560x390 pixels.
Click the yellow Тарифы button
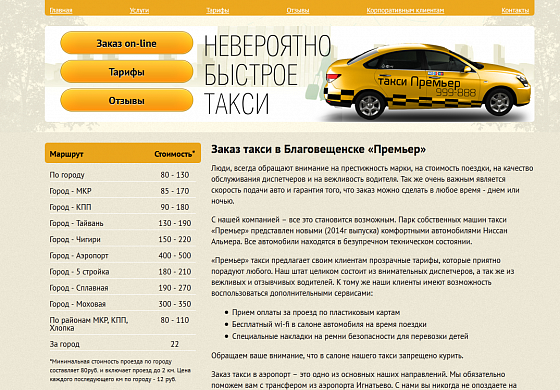[126, 72]
